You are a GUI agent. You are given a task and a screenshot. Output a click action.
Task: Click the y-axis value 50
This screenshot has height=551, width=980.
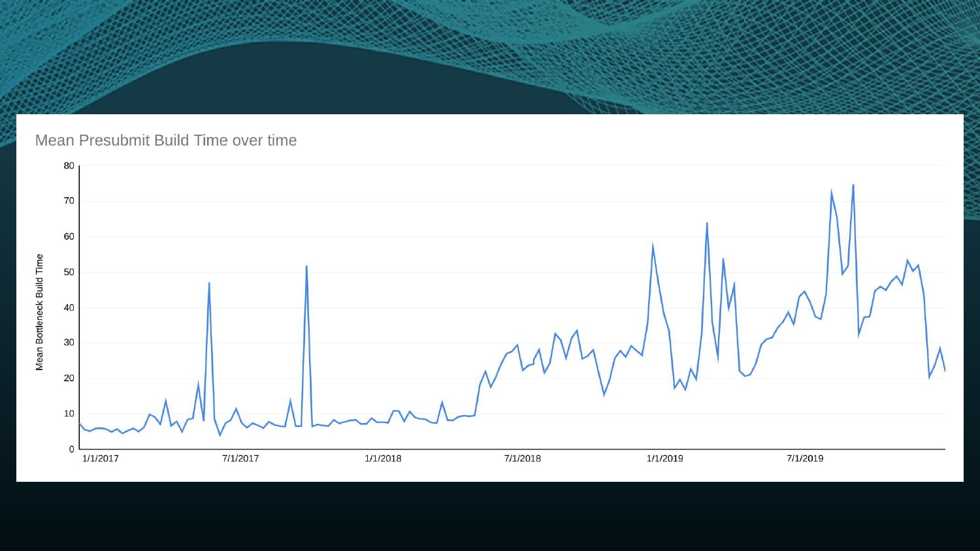click(69, 272)
